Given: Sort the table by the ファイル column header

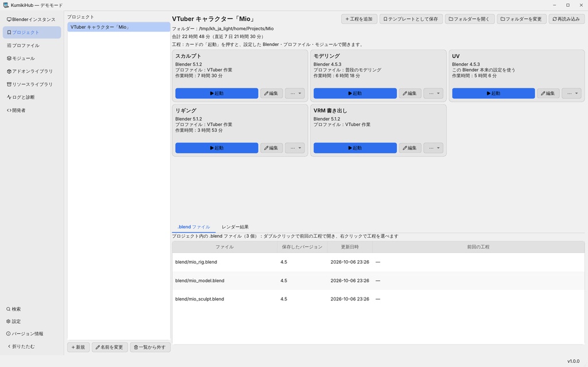Looking at the screenshot, I should tap(225, 247).
